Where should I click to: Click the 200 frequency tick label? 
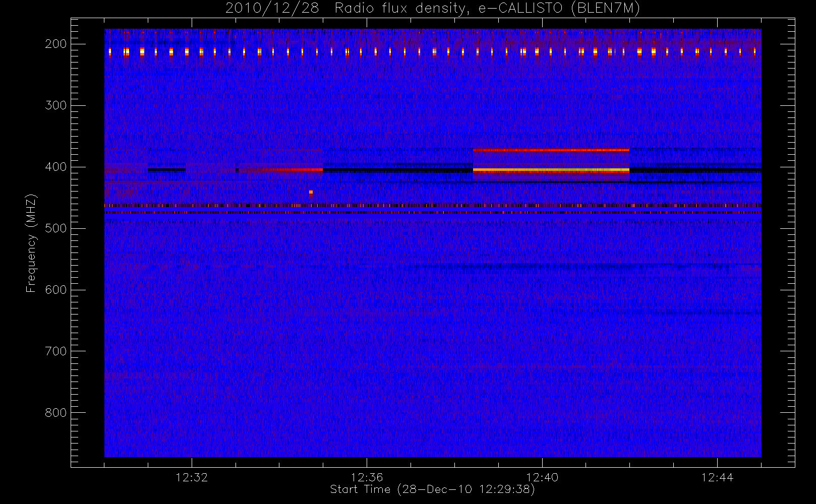[55, 44]
